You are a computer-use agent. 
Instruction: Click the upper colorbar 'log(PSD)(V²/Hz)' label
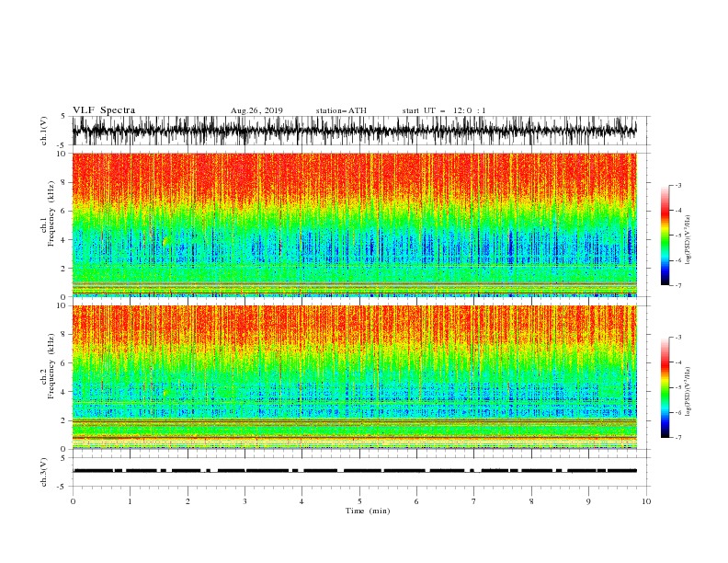pos(688,240)
